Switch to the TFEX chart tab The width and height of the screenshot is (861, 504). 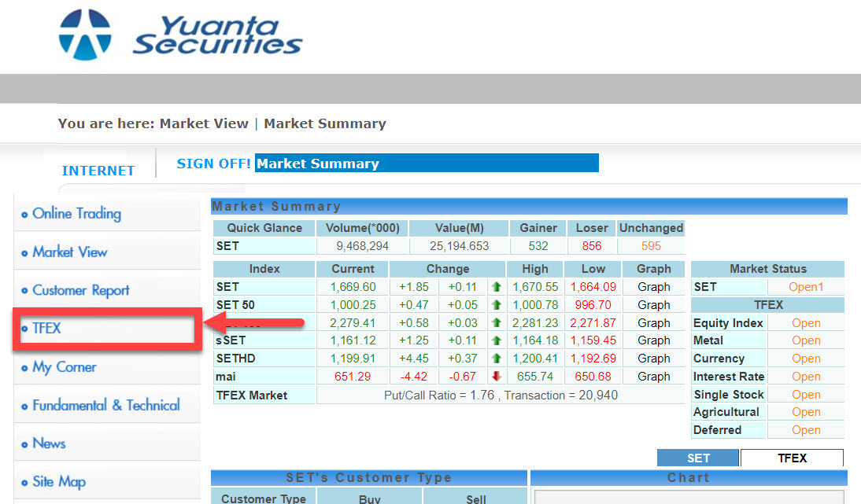pos(792,458)
